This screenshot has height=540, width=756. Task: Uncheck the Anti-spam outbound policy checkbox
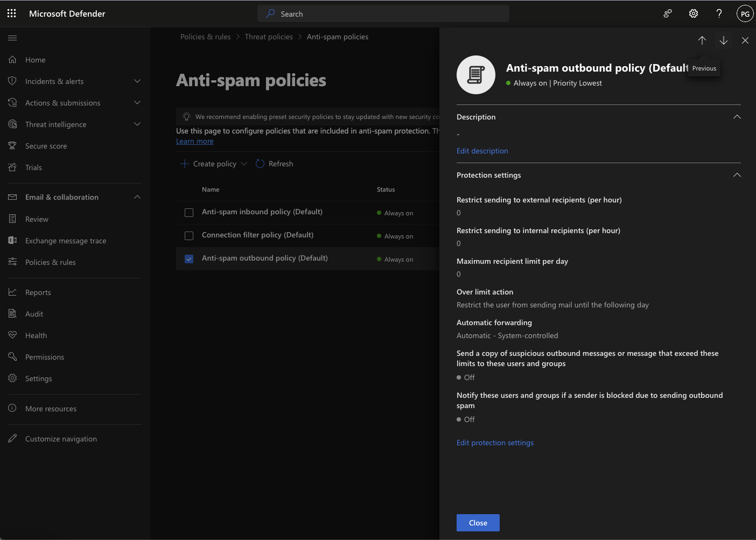coord(189,259)
